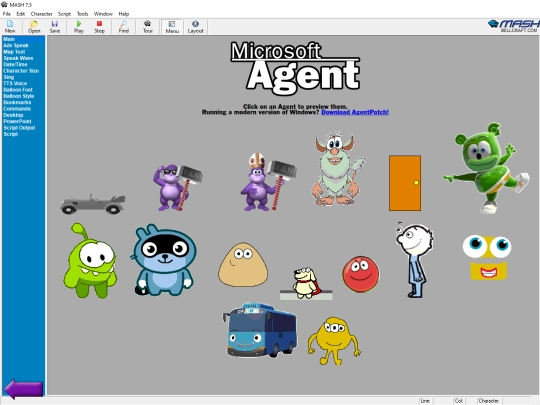540x405 pixels.
Task: Click the Download AgentPatch link
Action: 355,112
